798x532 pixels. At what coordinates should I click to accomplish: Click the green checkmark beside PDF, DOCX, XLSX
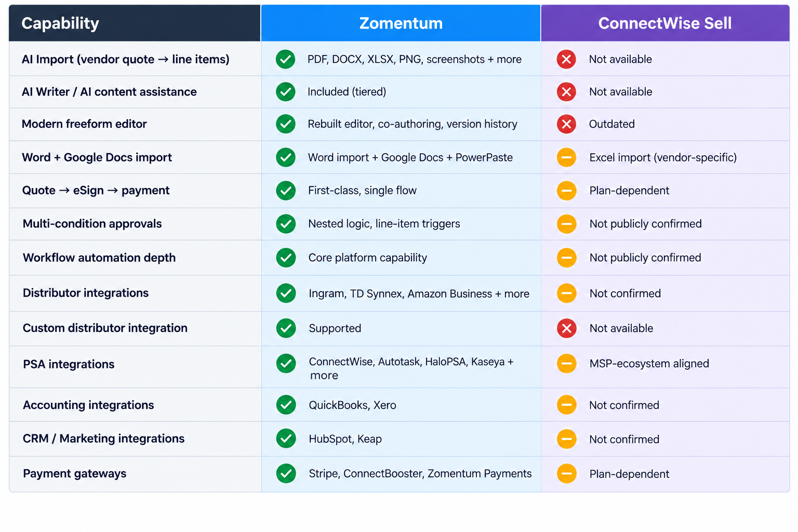pyautogui.click(x=286, y=59)
